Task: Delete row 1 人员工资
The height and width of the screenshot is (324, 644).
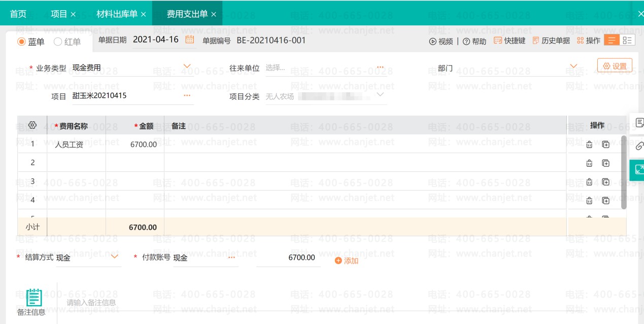Action: [x=589, y=145]
